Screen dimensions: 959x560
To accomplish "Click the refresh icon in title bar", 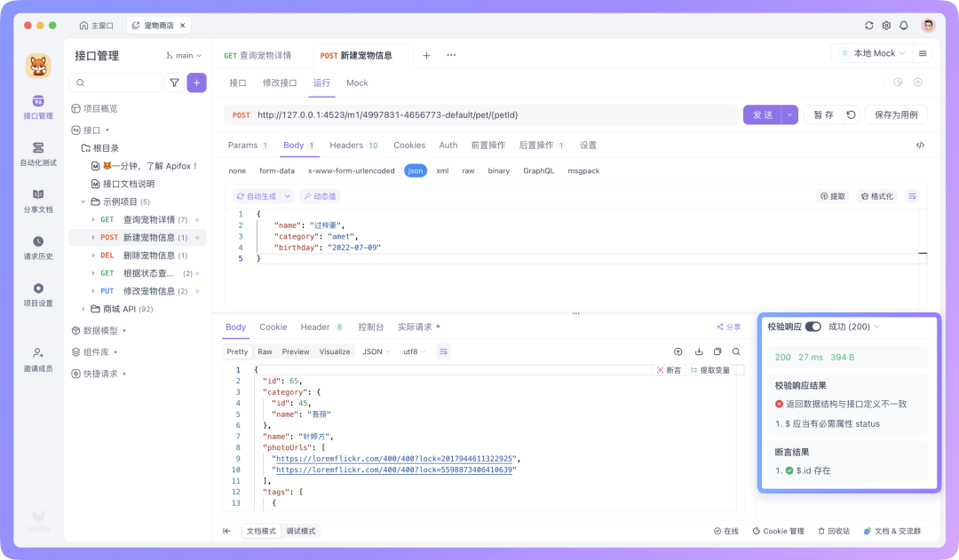I will [869, 25].
